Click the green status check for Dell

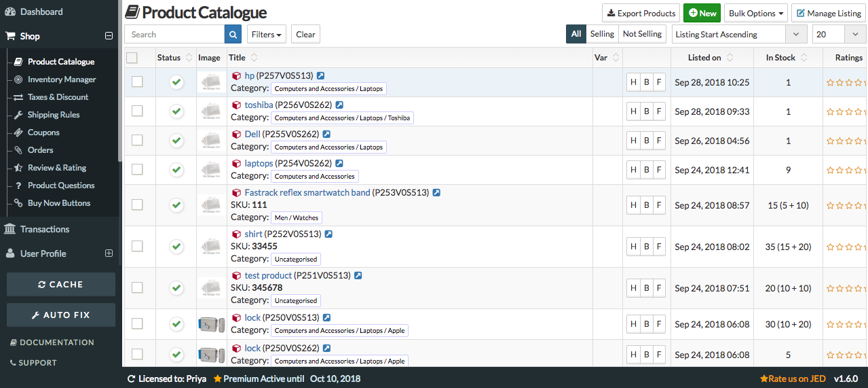(176, 141)
